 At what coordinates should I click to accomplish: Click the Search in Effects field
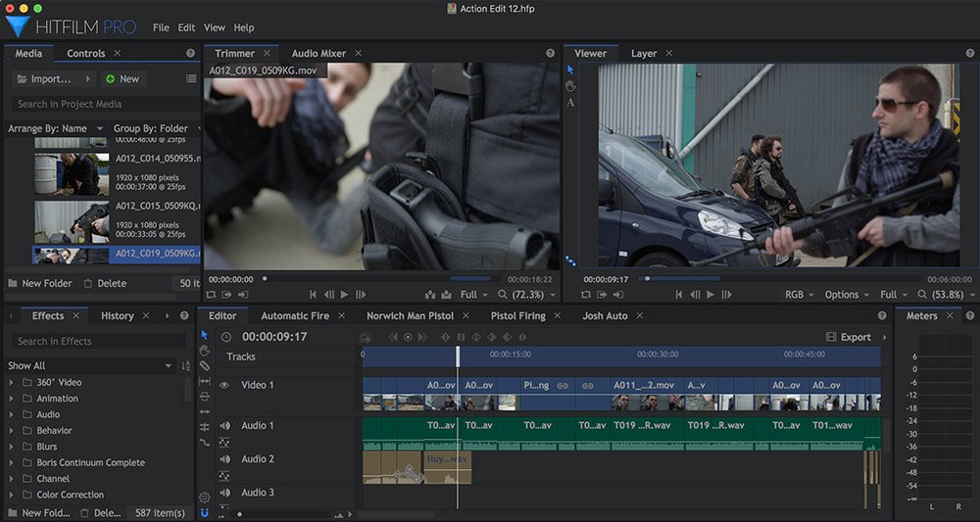98,341
